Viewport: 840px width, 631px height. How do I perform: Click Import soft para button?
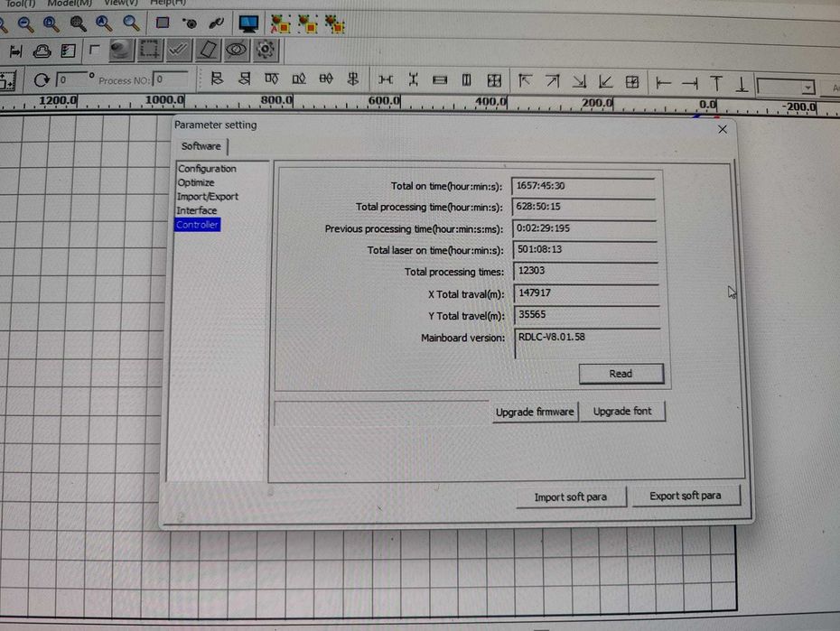click(x=571, y=497)
